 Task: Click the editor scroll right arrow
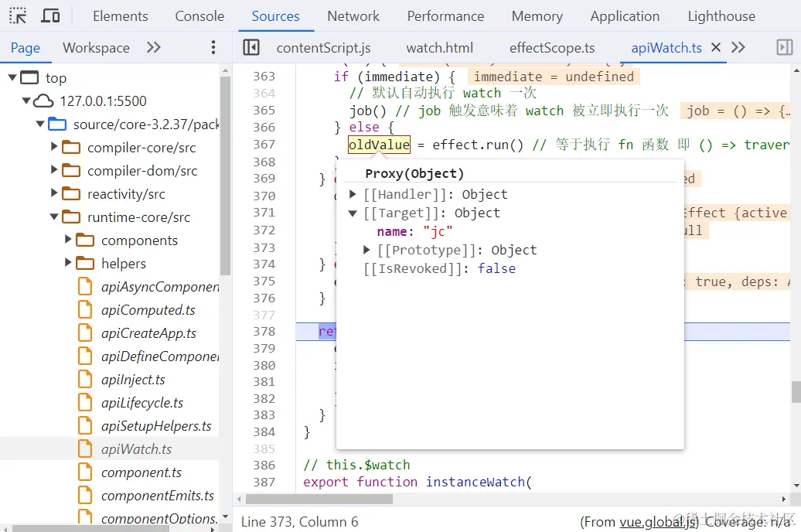(784, 500)
